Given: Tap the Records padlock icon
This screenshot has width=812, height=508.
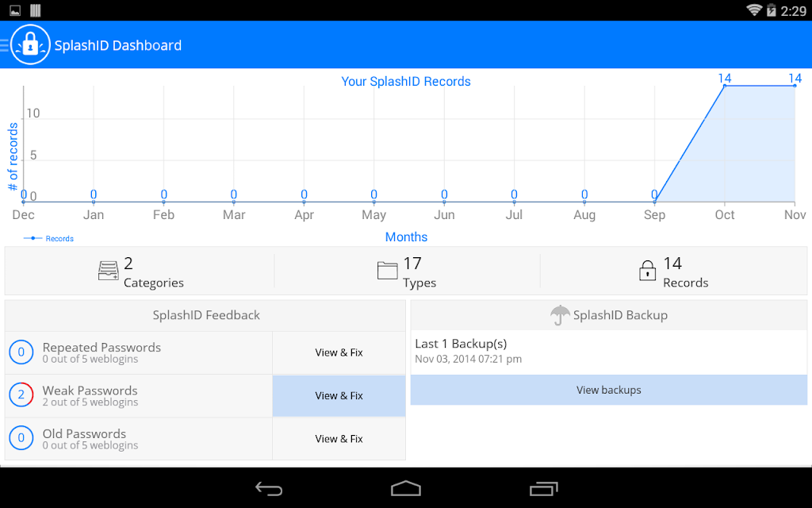Looking at the screenshot, I should (x=647, y=271).
